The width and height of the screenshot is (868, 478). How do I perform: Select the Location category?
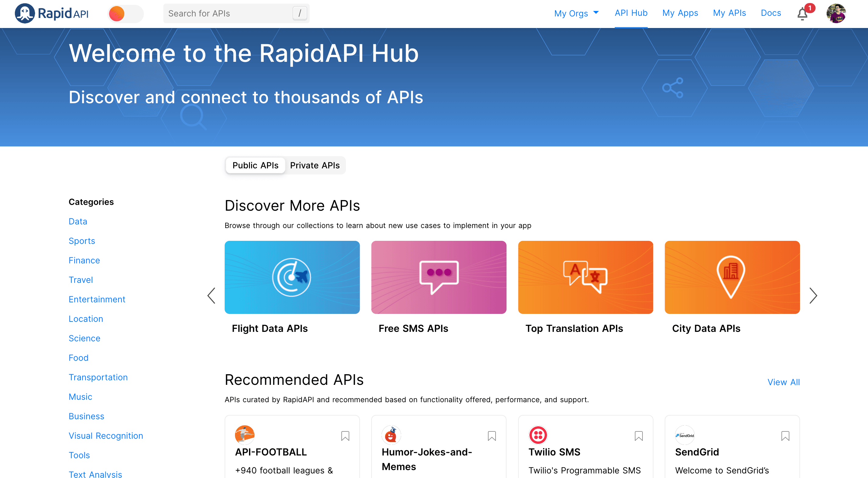(x=86, y=319)
